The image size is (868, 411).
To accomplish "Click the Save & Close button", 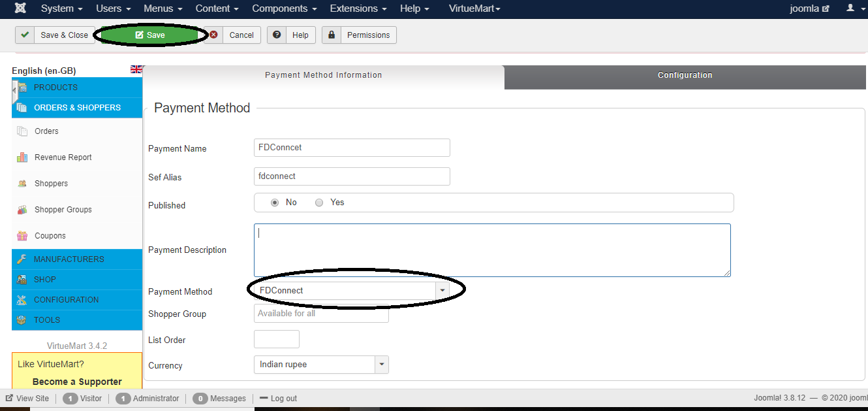I will pyautogui.click(x=55, y=35).
